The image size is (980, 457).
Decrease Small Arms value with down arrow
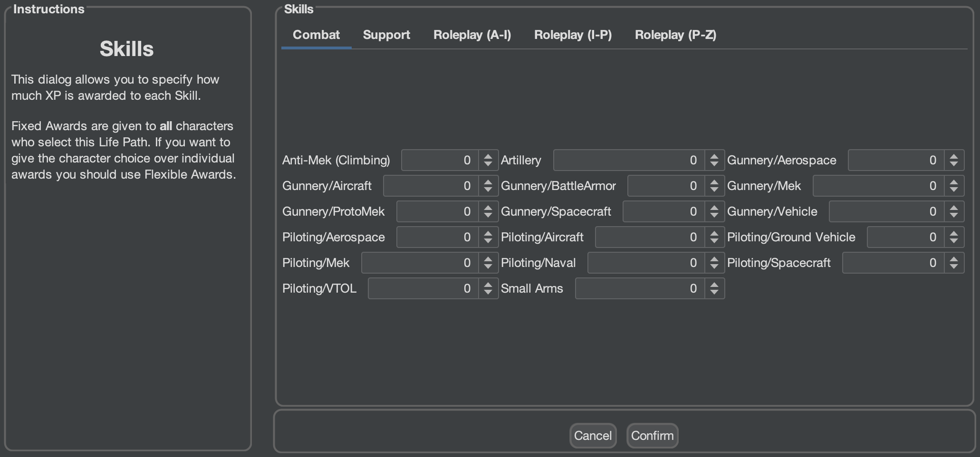coord(714,293)
